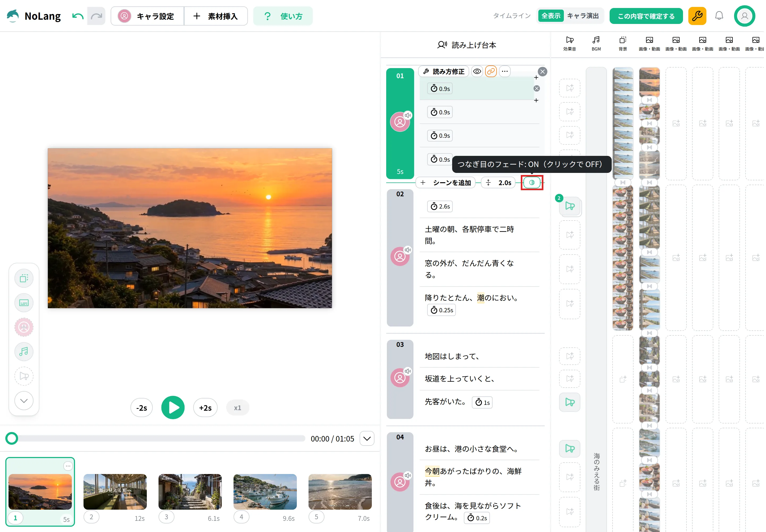Open the 使い方 help button
Viewport: 766px width, 532px height.
pyautogui.click(x=283, y=16)
